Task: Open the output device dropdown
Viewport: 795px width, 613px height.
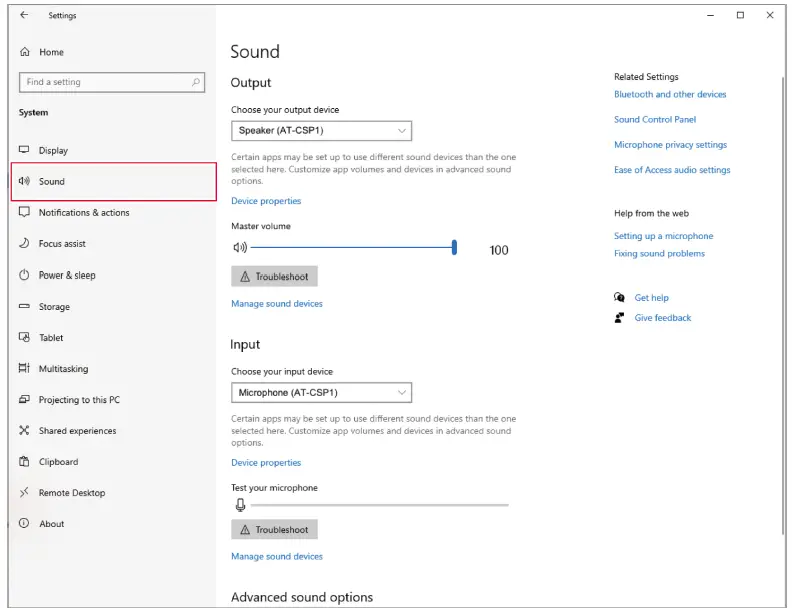Action: (321, 131)
